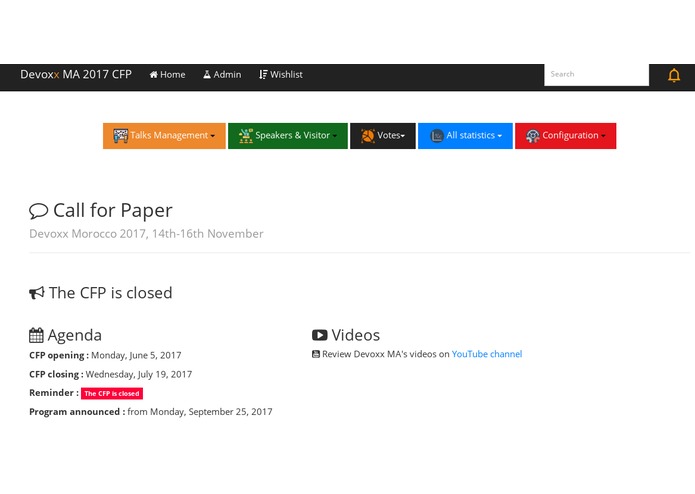
Task: Expand the Speakers & Visitor dropdown caret
Action: pos(335,136)
